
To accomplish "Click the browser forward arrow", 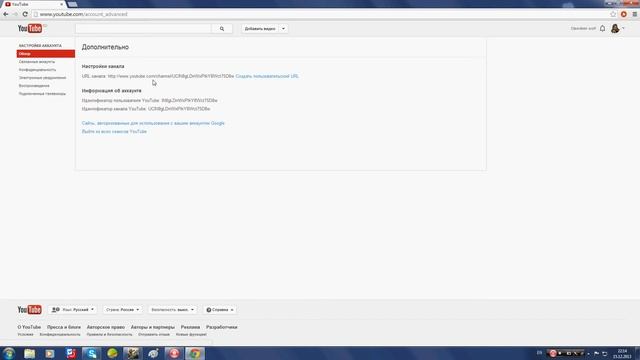I will point(15,14).
